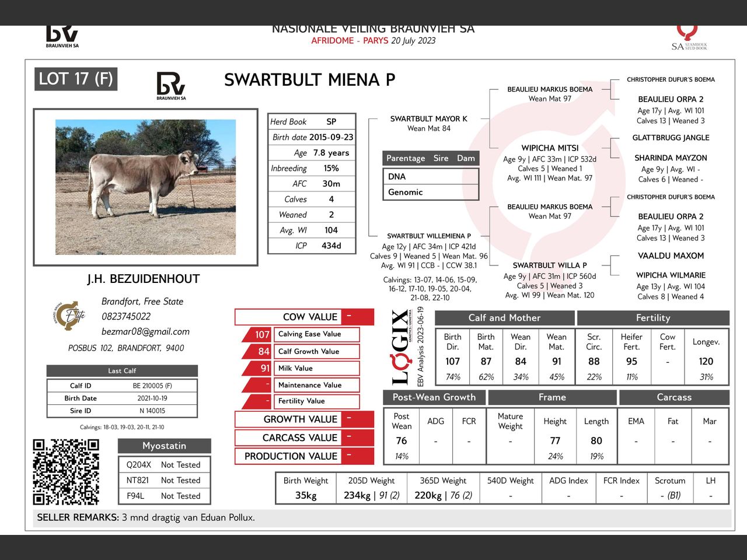
Task: Click WIPICHA WILMARIE in the pedigree
Action: (x=671, y=275)
